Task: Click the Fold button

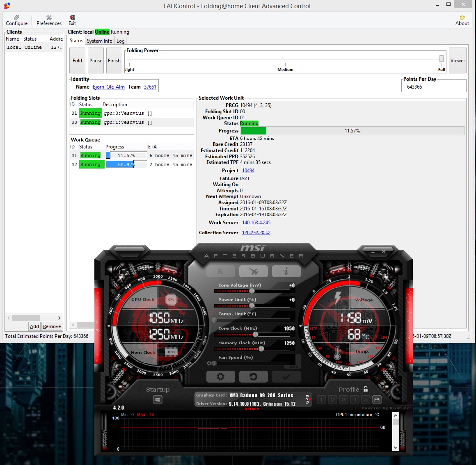Action: point(78,60)
